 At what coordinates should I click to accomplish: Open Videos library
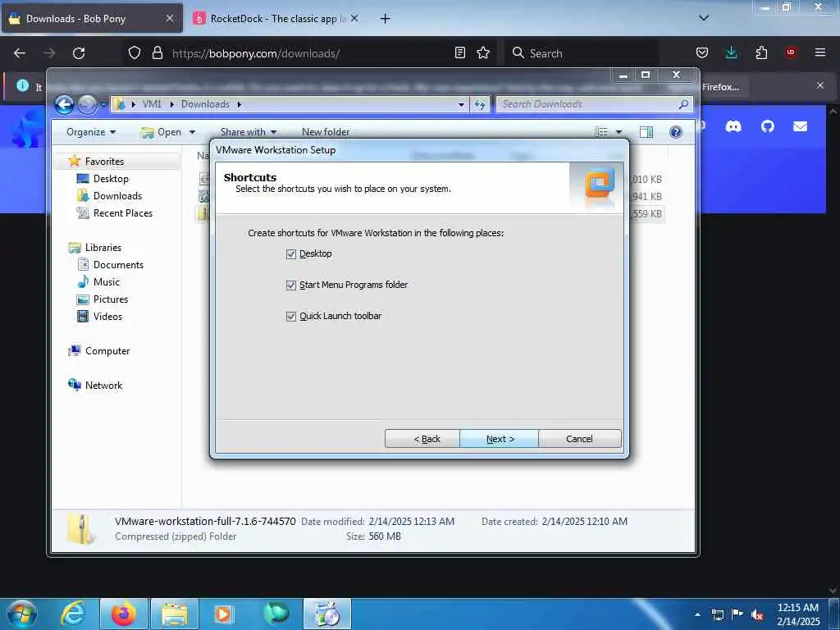point(107,316)
